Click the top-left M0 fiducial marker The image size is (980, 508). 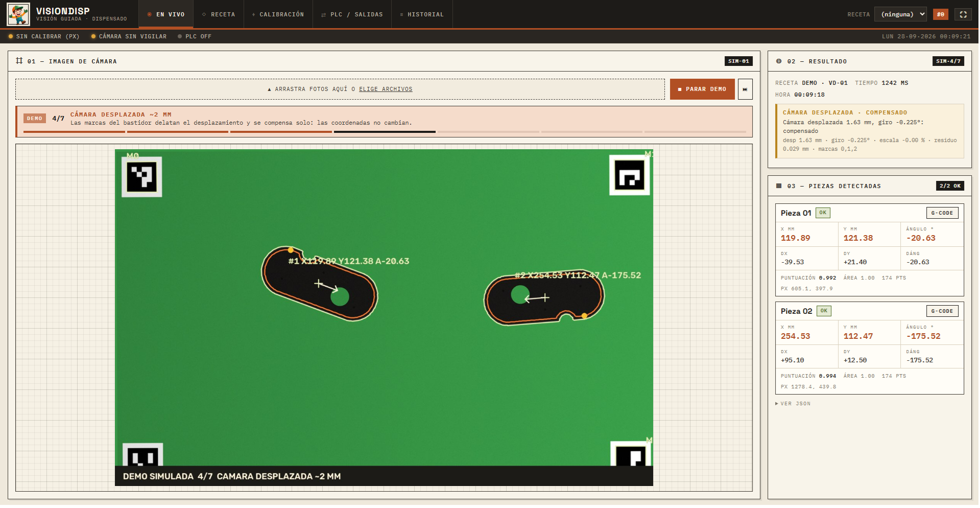tap(141, 177)
